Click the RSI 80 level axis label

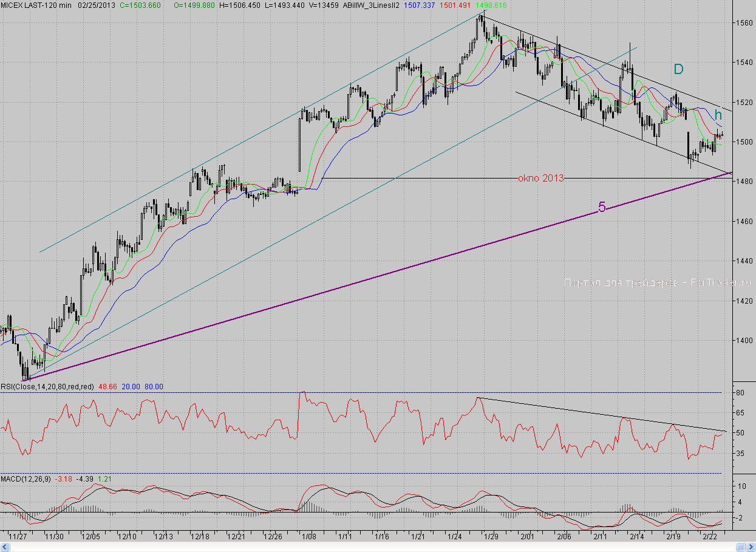click(x=741, y=393)
